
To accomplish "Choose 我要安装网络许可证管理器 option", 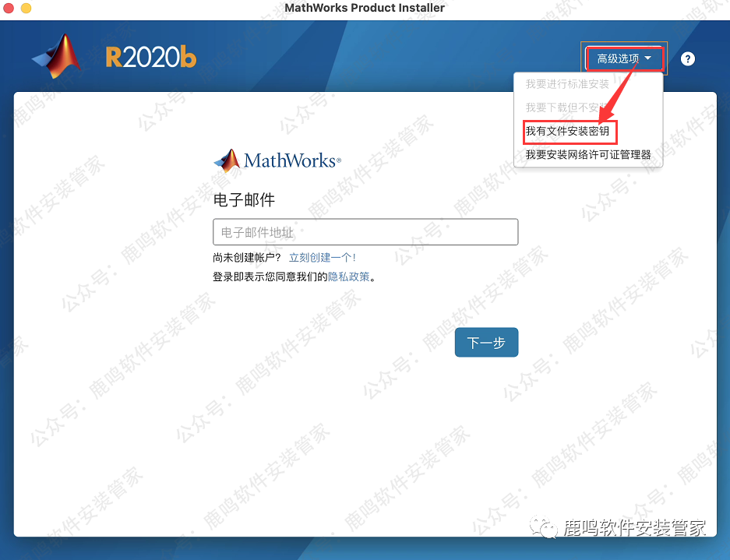I will pos(587,154).
